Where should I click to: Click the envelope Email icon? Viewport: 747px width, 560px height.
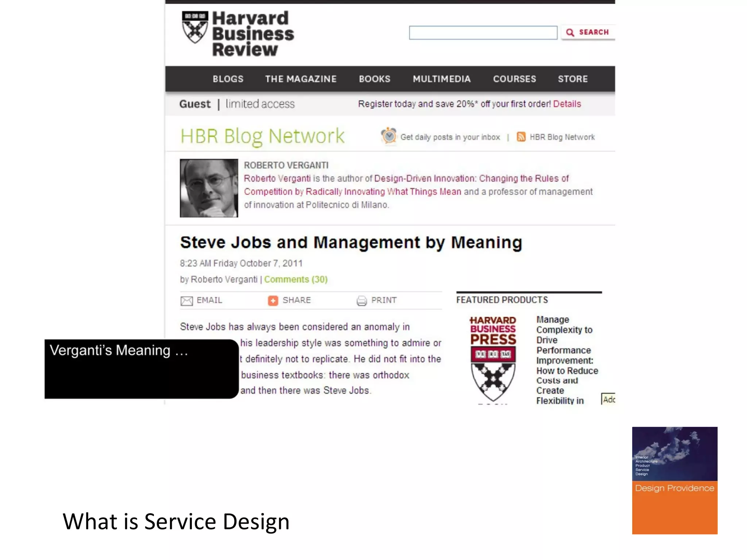click(187, 301)
